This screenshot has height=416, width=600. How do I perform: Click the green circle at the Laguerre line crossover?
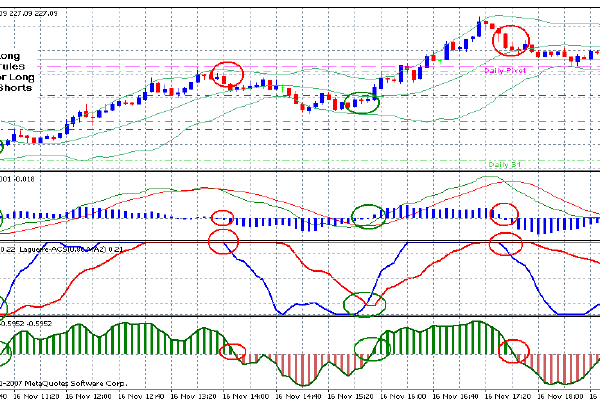coord(363,304)
